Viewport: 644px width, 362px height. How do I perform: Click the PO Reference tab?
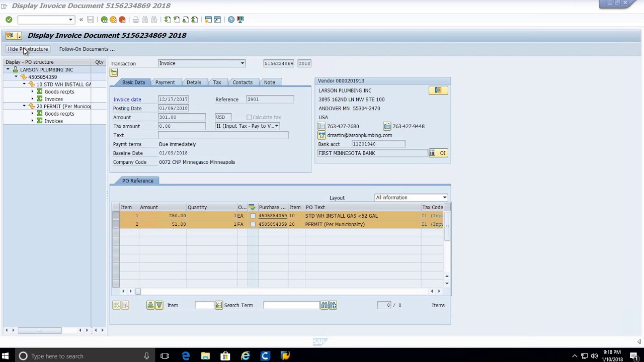137,181
